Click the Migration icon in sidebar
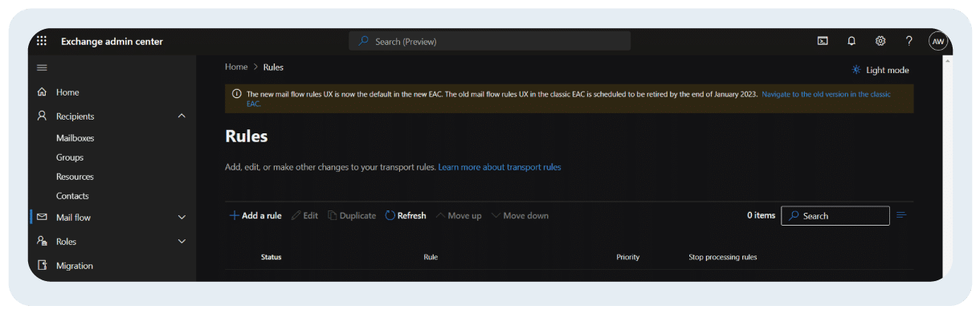Image resolution: width=980 pixels, height=314 pixels. click(42, 266)
